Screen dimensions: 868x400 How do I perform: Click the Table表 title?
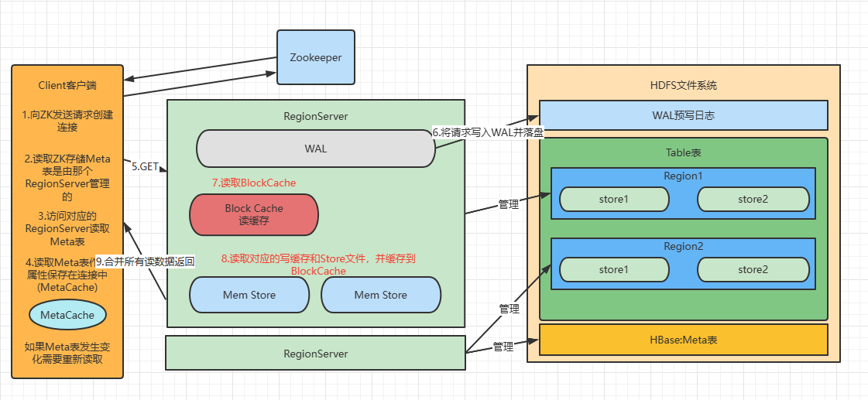click(x=683, y=152)
